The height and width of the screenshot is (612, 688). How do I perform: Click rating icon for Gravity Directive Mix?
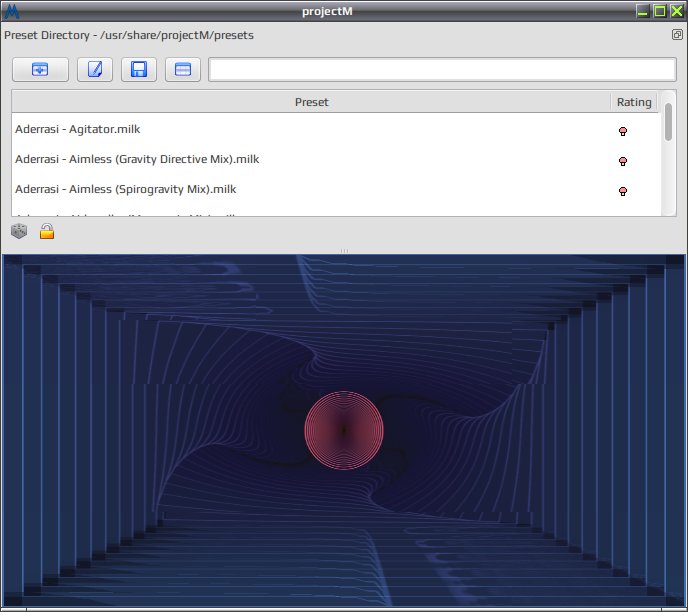click(x=623, y=161)
